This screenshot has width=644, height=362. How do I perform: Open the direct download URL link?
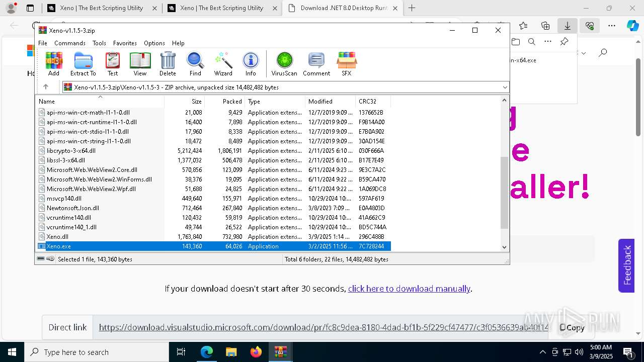(x=324, y=327)
